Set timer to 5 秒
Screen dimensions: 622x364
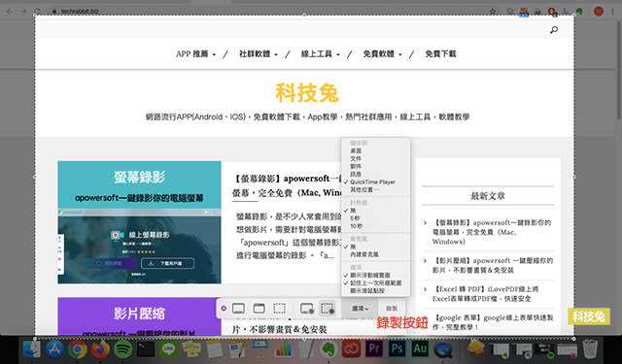355,218
